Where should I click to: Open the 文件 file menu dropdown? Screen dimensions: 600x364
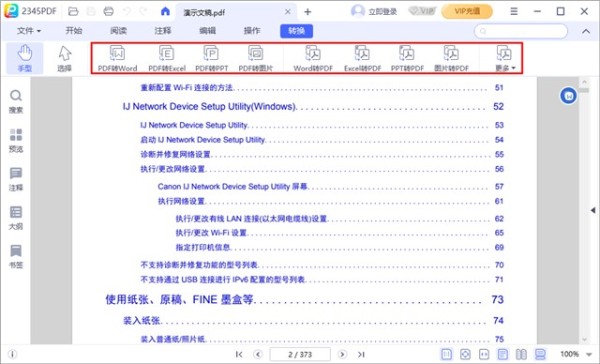(x=29, y=31)
